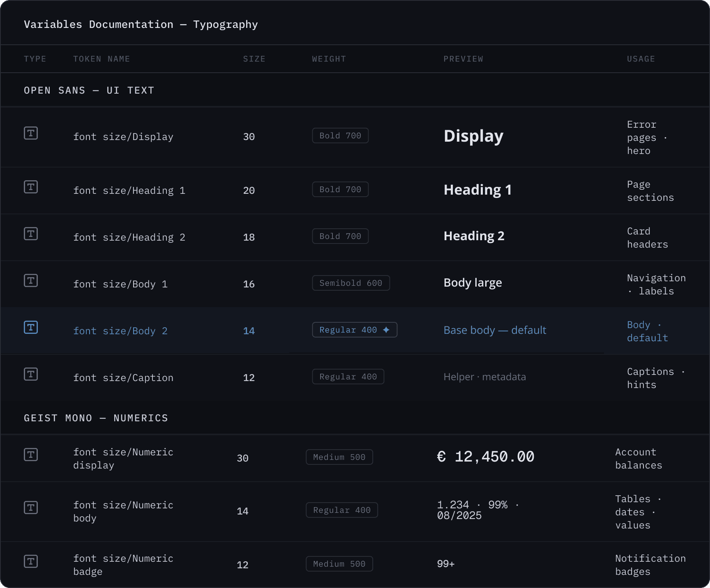Click the token name font size/Body 1
This screenshot has width=710, height=588.
[x=120, y=284]
